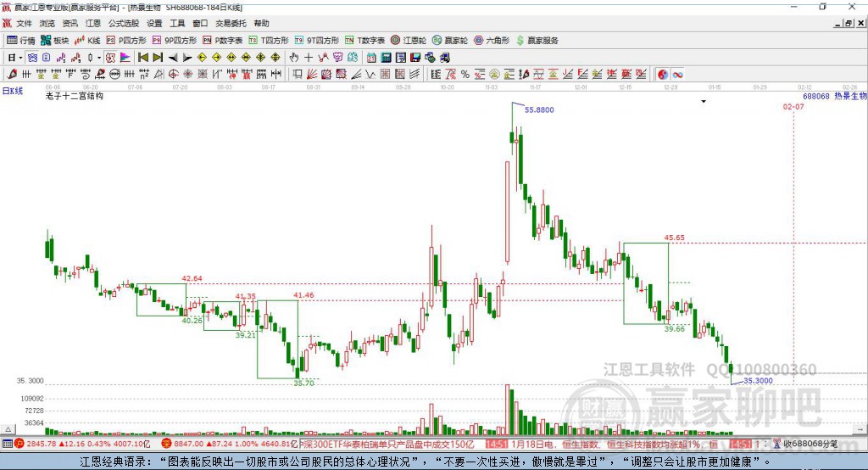The width and height of the screenshot is (868, 470).
Task: Click the 日K线 label at chart top-left
Action: click(13, 91)
